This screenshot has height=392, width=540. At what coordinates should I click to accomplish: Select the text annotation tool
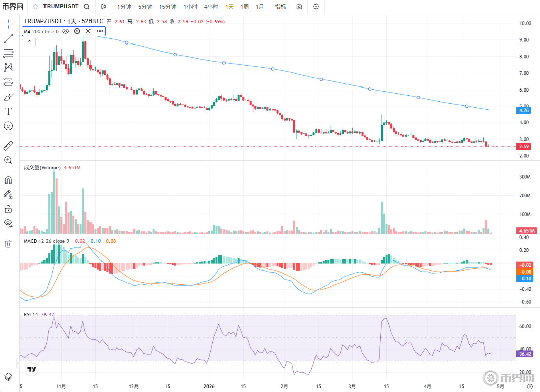pos(8,111)
